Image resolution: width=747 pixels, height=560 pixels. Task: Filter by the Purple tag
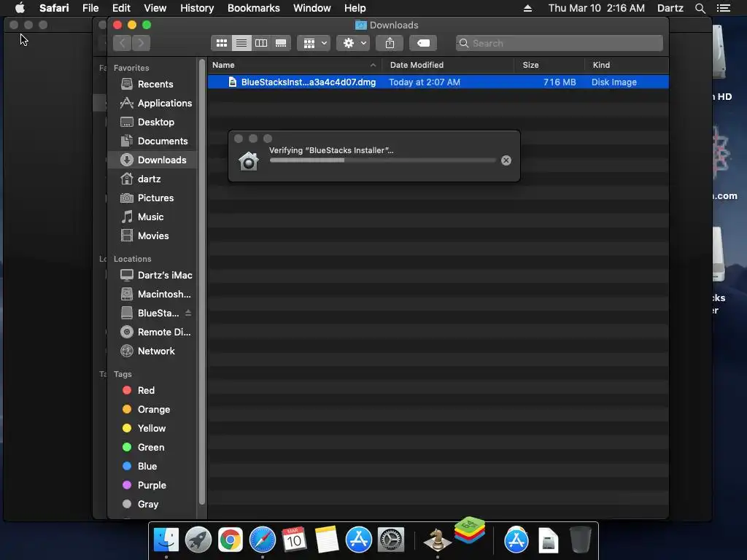pos(152,485)
